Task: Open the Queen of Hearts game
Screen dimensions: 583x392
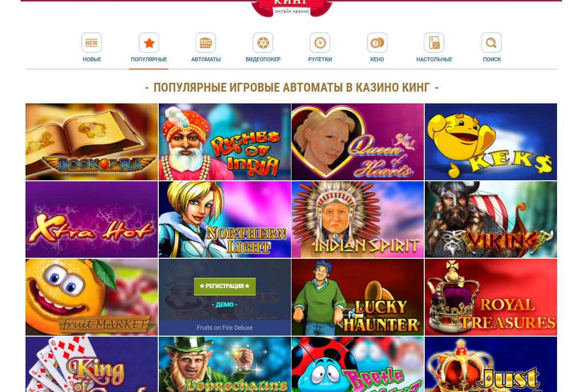Action: (x=358, y=142)
